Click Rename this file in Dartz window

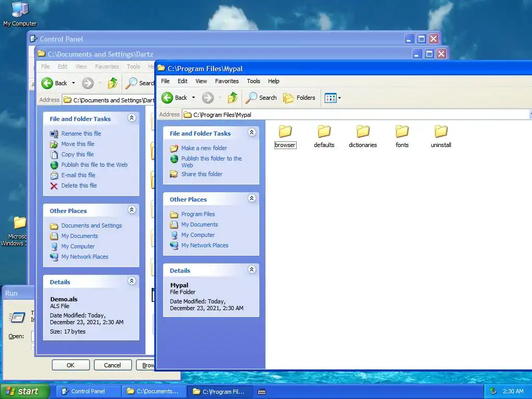click(81, 134)
